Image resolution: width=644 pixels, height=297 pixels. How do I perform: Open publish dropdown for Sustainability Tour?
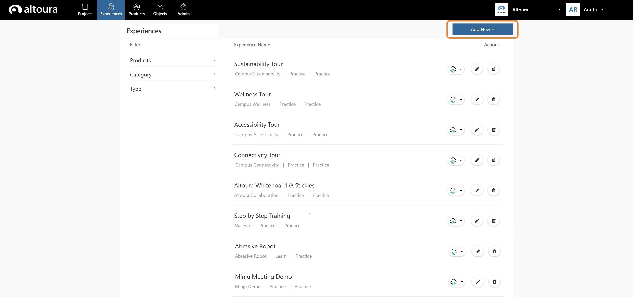tap(456, 69)
